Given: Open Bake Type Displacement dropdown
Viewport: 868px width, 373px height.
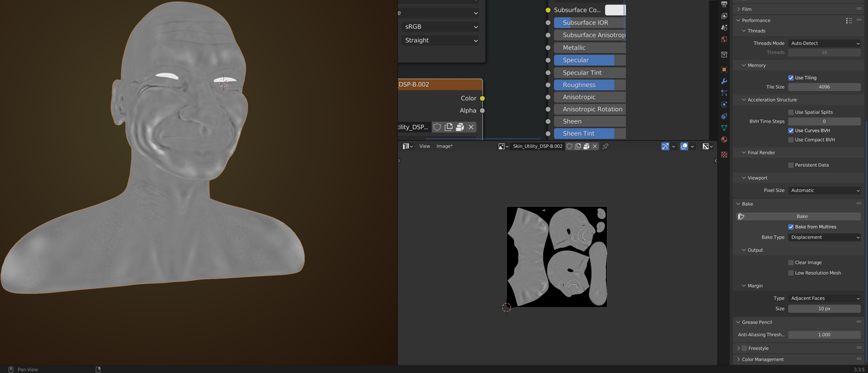Looking at the screenshot, I should 825,237.
